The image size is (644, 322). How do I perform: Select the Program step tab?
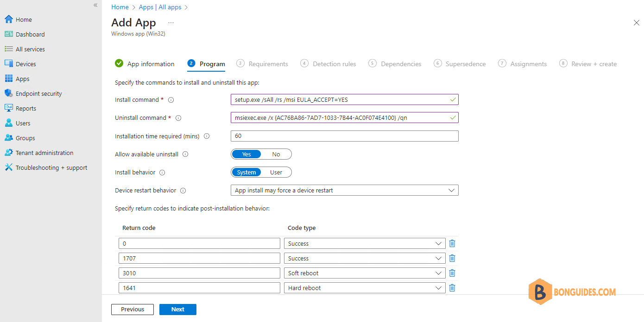click(206, 64)
